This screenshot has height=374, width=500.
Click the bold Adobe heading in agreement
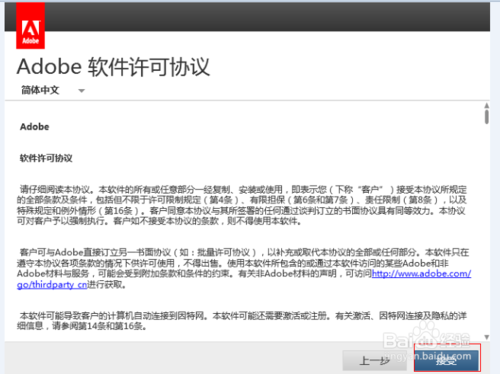[34, 127]
